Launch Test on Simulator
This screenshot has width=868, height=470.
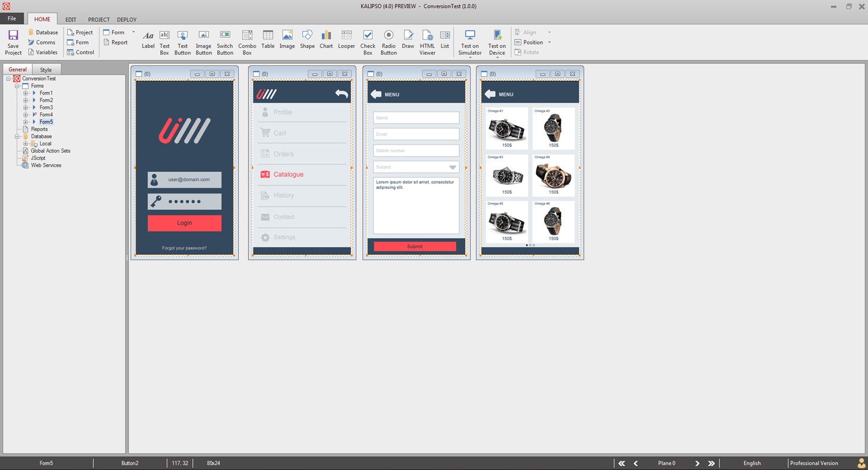click(x=469, y=42)
